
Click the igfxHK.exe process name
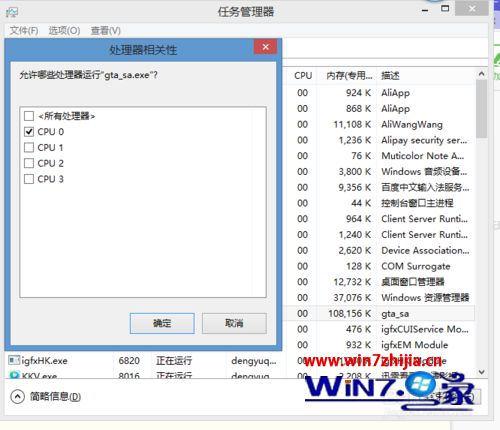(x=44, y=360)
